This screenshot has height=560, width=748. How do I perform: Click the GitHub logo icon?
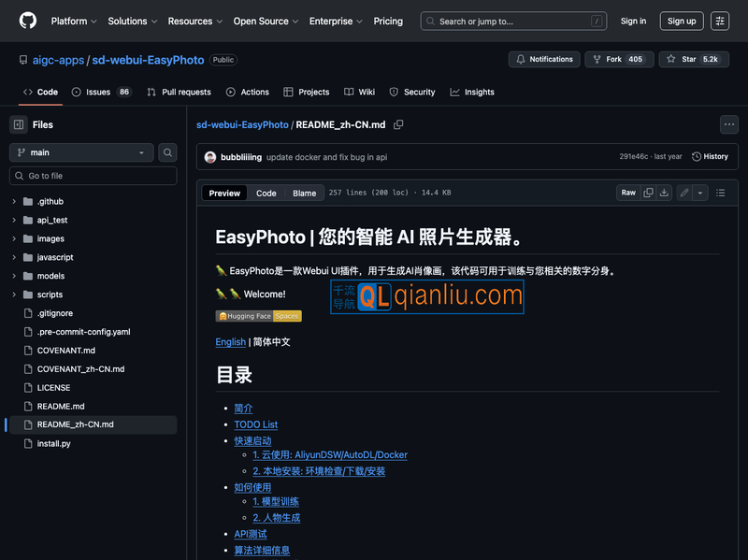[x=28, y=21]
